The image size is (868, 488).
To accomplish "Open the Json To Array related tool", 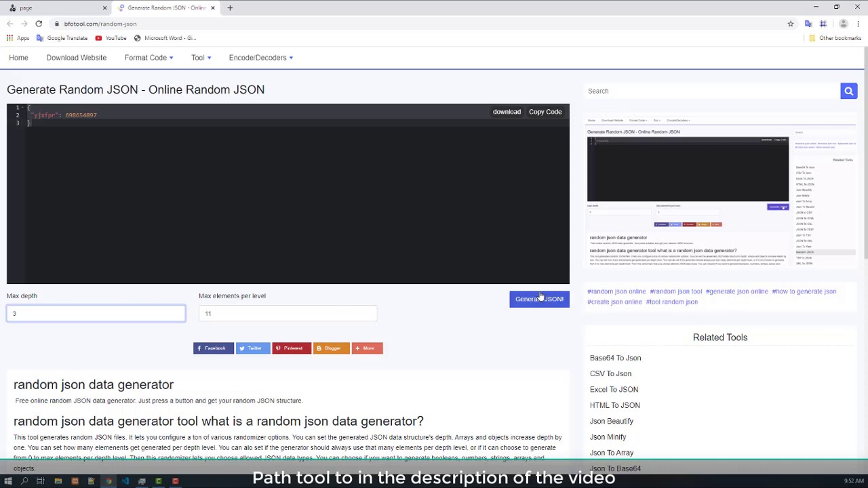I will click(611, 453).
